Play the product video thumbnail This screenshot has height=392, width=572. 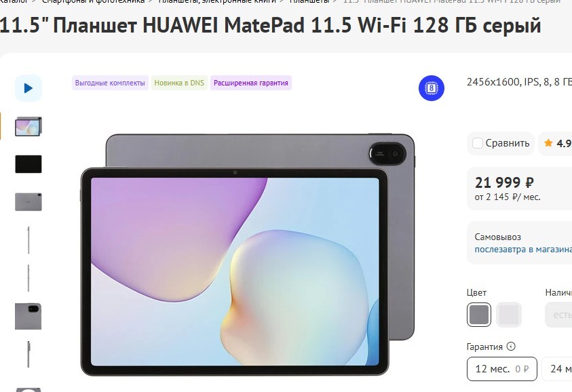[28, 88]
